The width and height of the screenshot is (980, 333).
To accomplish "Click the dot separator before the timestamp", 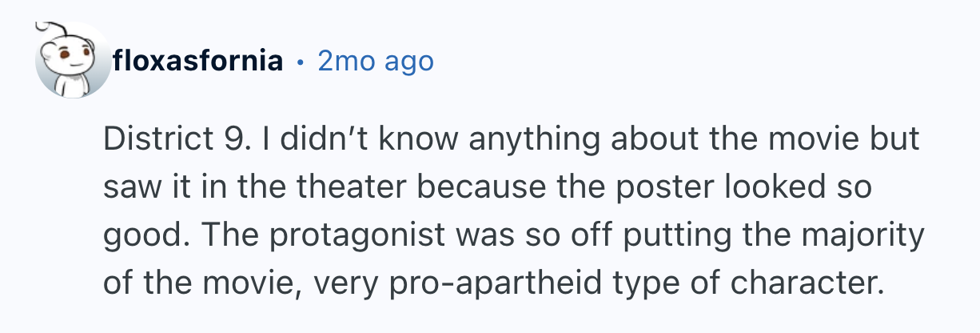I will click(301, 61).
